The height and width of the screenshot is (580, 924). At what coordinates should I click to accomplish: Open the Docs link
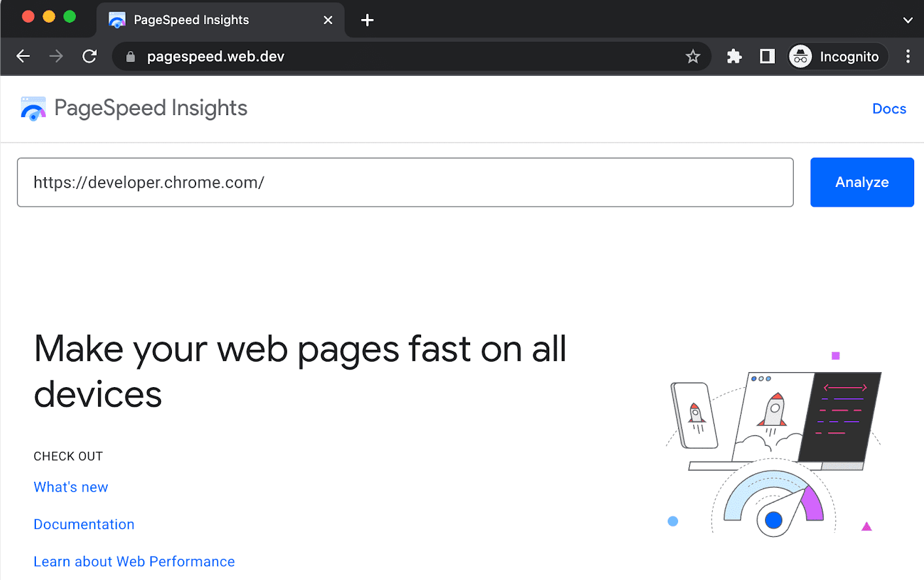point(889,109)
